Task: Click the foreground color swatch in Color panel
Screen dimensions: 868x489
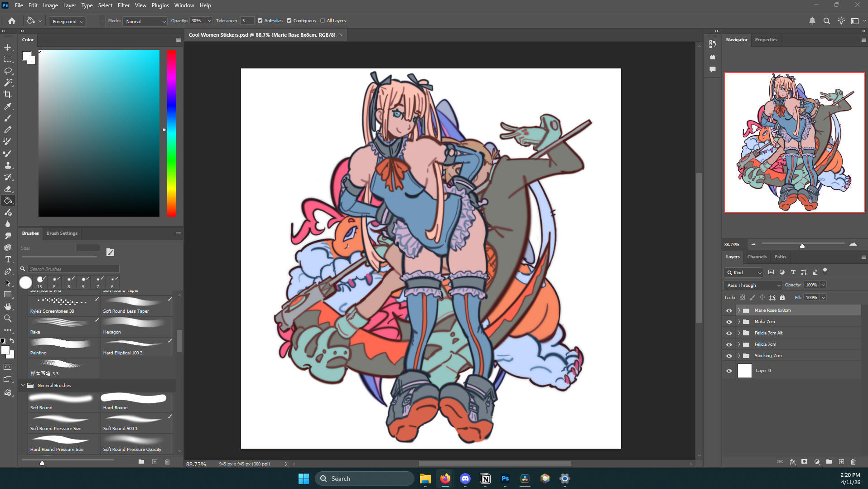Action: click(x=26, y=56)
